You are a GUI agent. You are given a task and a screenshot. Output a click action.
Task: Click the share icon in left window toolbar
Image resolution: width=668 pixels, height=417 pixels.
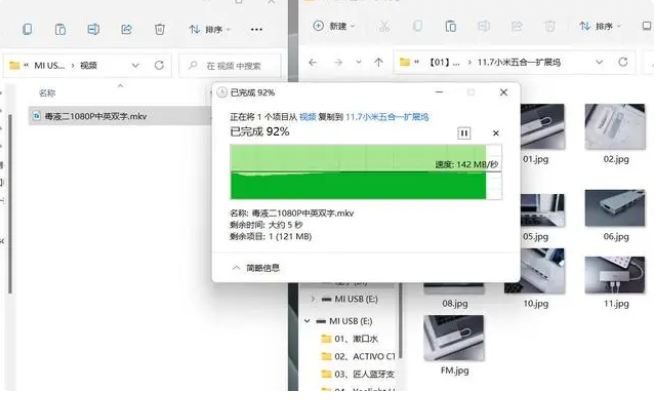click(126, 29)
